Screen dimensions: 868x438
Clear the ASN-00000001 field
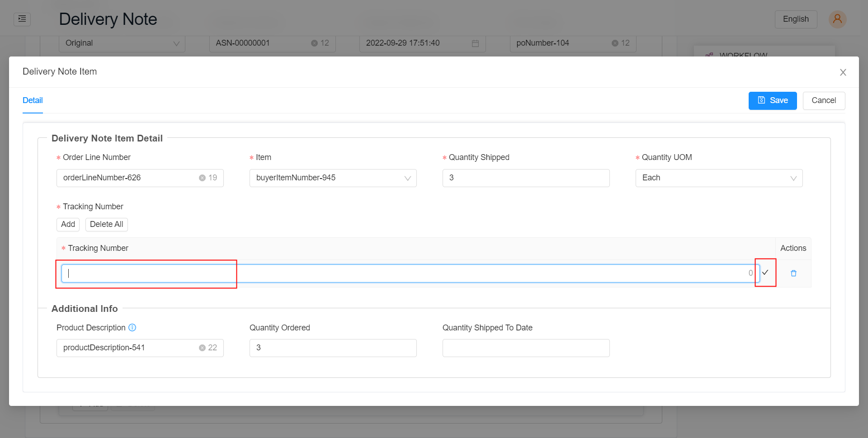click(x=315, y=43)
